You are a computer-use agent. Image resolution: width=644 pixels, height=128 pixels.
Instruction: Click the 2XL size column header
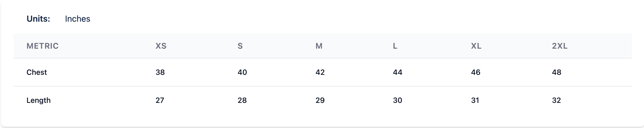[x=560, y=46]
